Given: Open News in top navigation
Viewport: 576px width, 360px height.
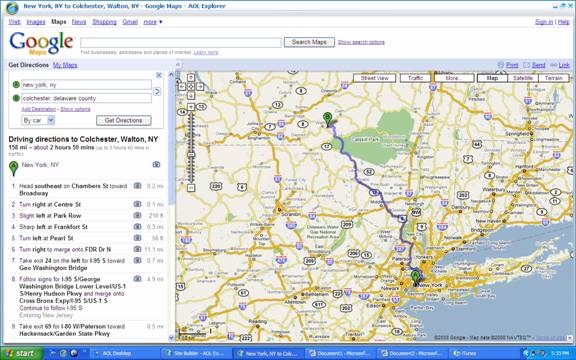Looking at the screenshot, I should 79,22.
